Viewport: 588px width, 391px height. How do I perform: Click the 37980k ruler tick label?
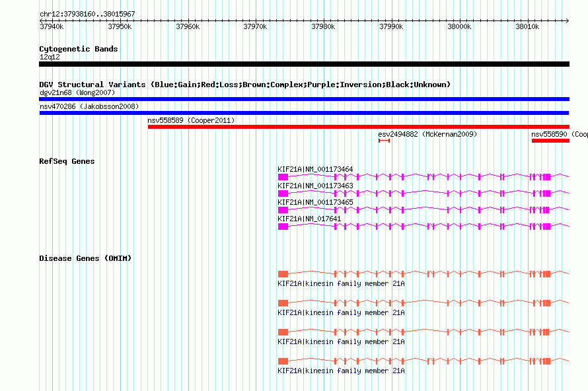[x=323, y=26]
